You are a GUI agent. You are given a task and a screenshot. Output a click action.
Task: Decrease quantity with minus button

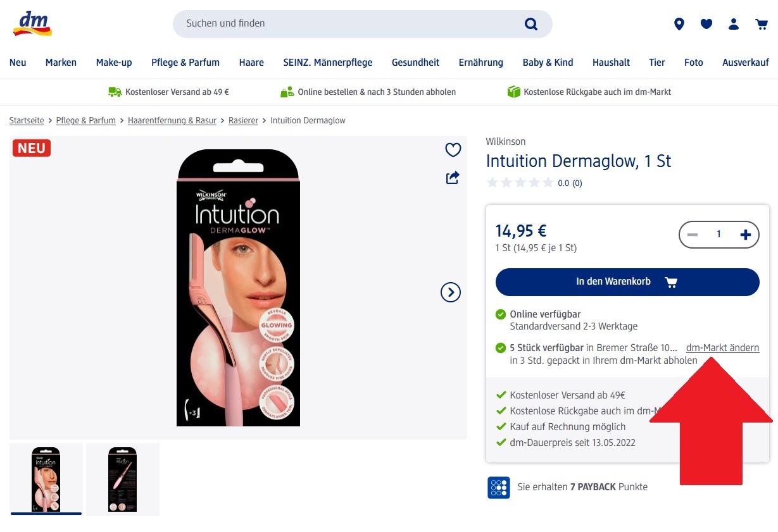693,235
